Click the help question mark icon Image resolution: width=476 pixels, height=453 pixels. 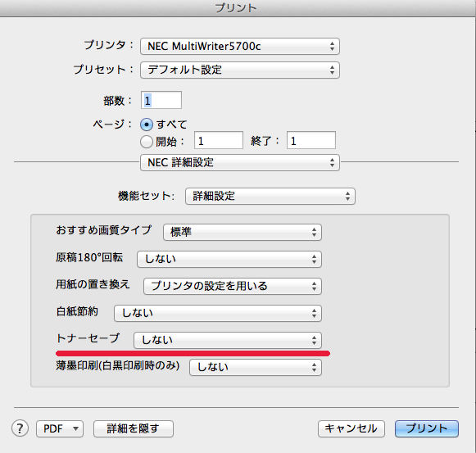pyautogui.click(x=20, y=428)
